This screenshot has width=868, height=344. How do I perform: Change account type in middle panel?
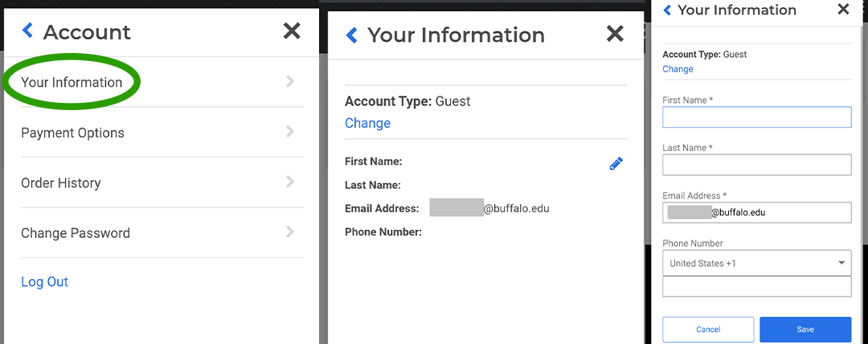367,123
